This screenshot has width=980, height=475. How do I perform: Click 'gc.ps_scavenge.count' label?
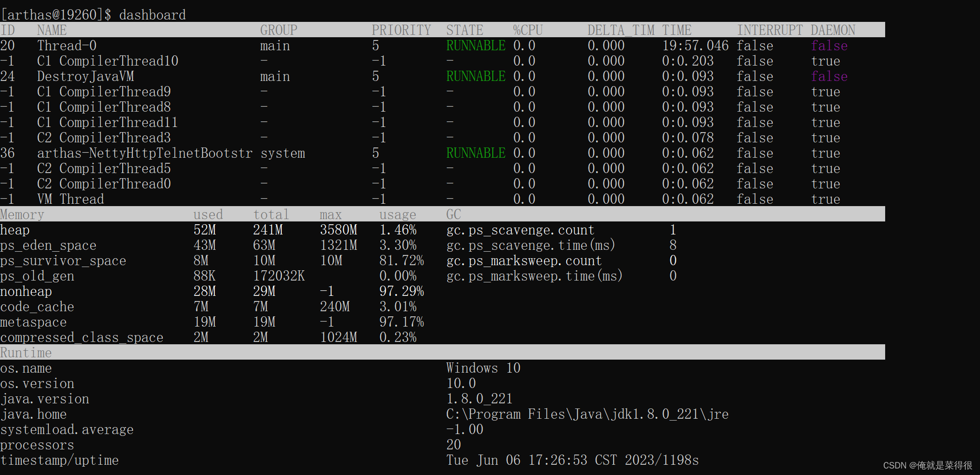click(x=521, y=230)
